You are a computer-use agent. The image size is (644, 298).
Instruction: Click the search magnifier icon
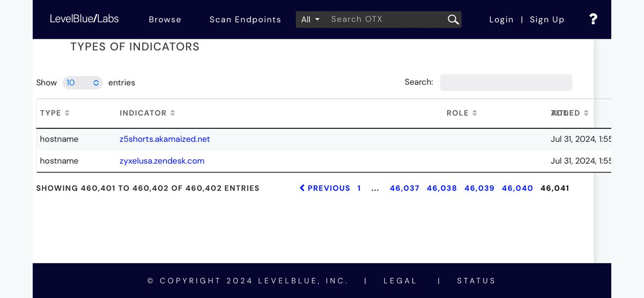pyautogui.click(x=453, y=19)
